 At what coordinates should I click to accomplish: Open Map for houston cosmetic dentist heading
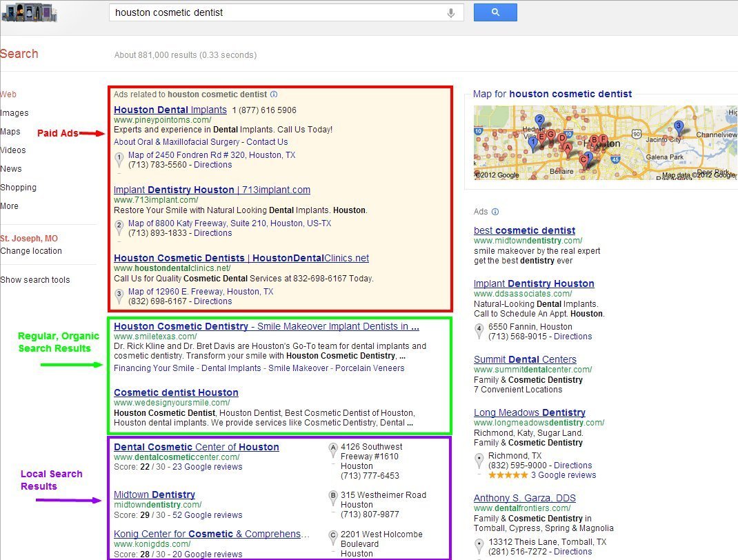[x=552, y=94]
